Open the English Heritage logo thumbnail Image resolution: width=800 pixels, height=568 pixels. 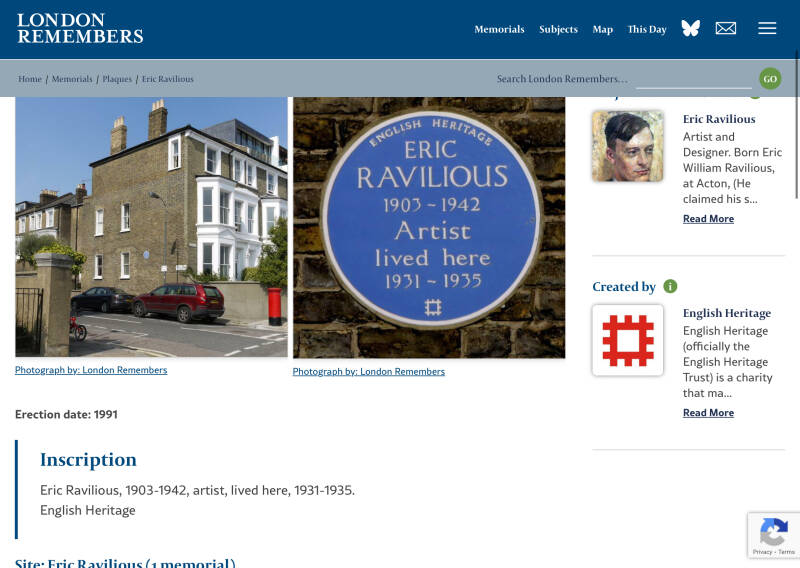628,340
